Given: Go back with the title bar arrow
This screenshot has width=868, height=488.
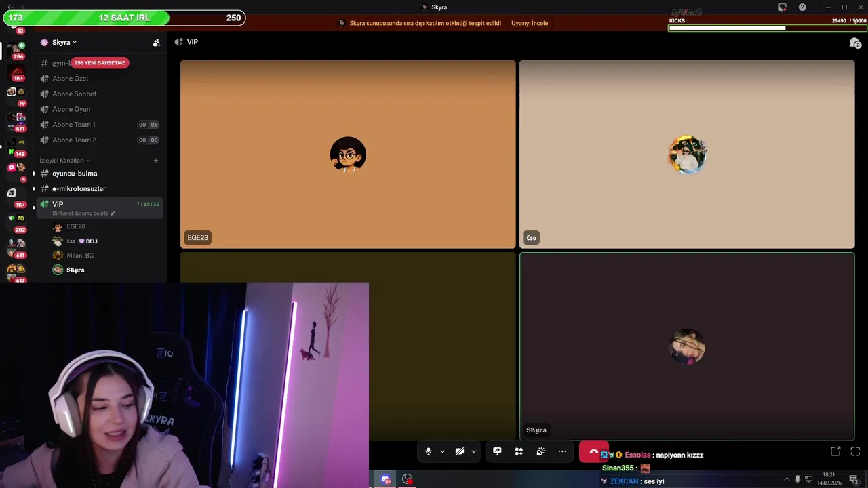Looking at the screenshot, I should [x=10, y=7].
